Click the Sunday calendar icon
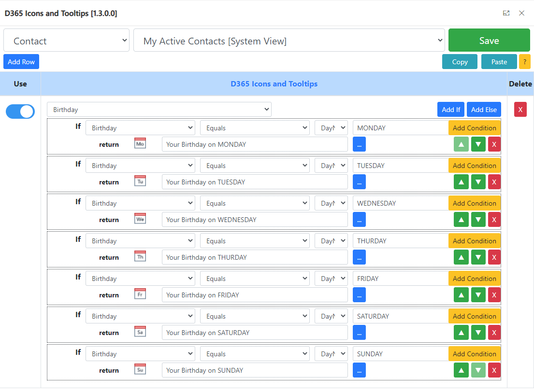 [x=140, y=369]
